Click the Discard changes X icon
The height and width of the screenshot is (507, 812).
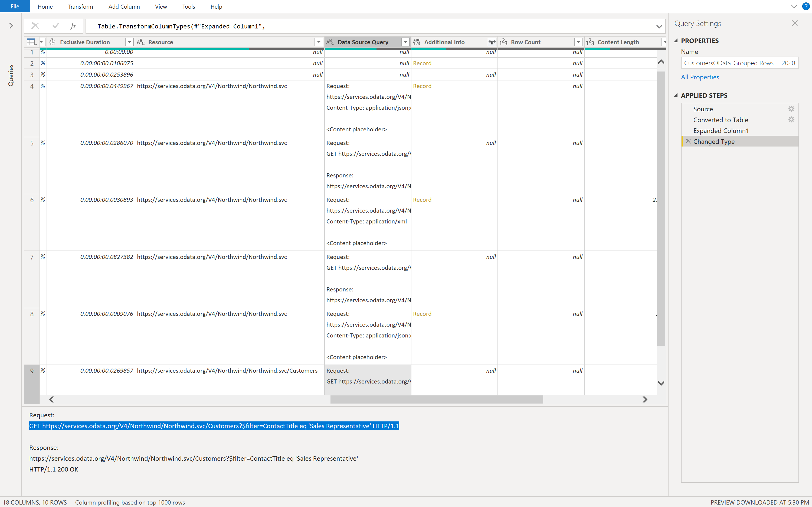tap(34, 26)
